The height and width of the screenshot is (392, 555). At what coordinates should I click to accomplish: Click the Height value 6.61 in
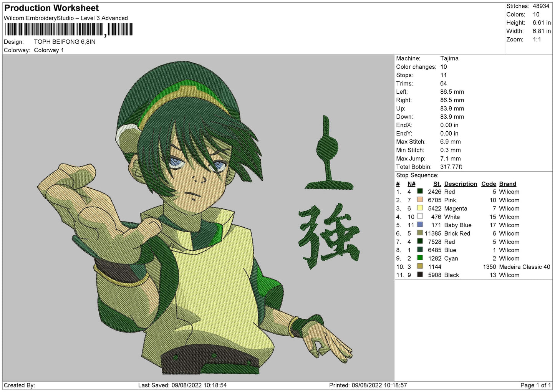click(542, 23)
